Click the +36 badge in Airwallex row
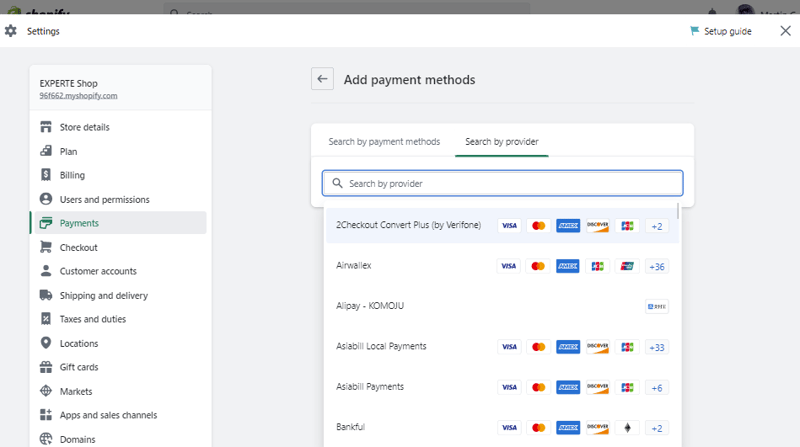 click(657, 266)
